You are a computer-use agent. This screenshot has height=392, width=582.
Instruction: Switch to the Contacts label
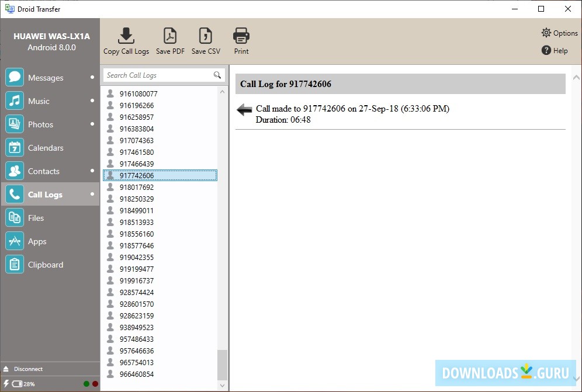tap(43, 171)
